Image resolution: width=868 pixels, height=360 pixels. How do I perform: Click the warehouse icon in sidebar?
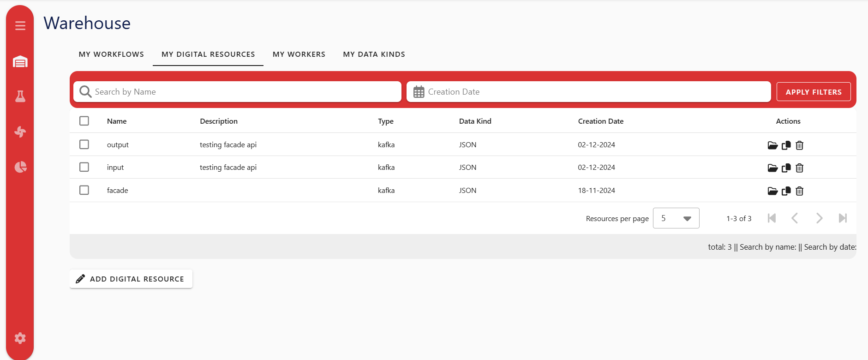tap(20, 61)
